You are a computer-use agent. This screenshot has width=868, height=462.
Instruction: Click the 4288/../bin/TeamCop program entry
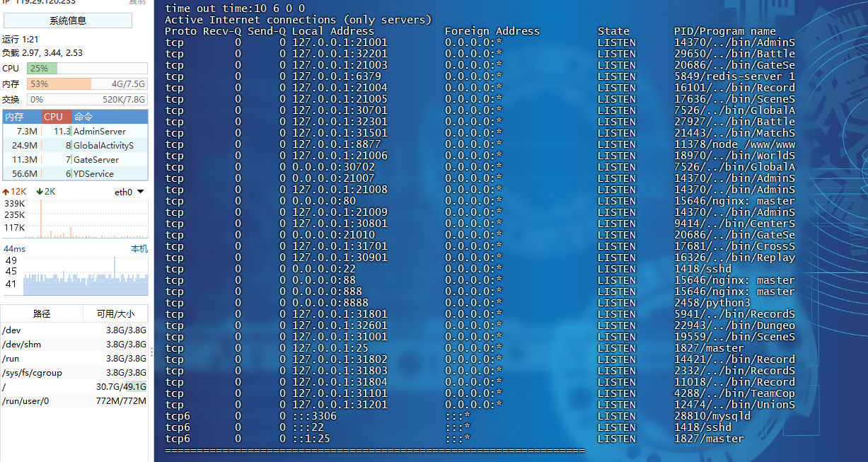[734, 393]
